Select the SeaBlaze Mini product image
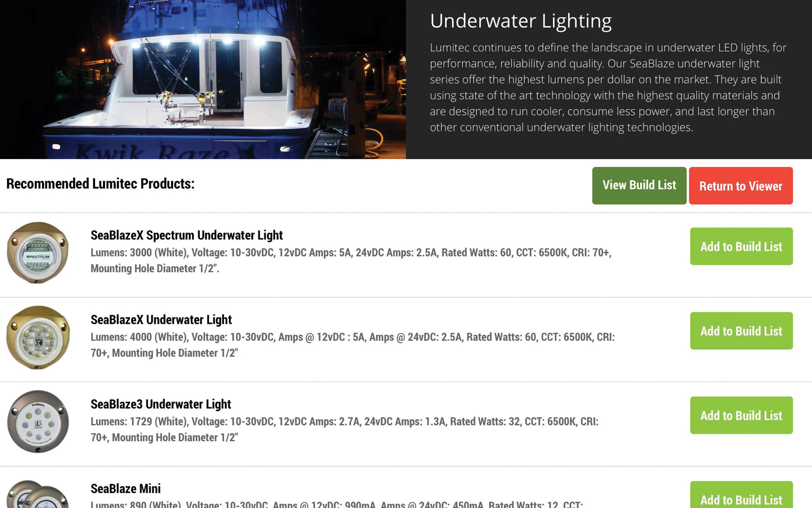The width and height of the screenshot is (812, 508). tap(38, 494)
